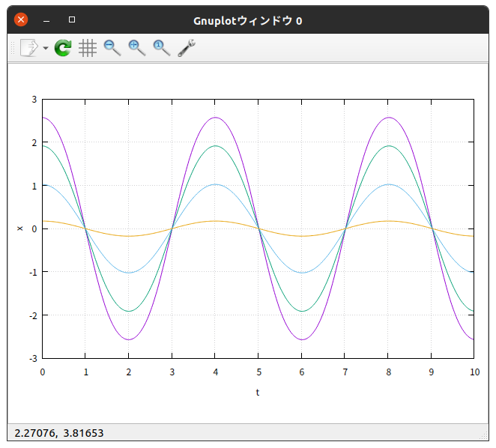Click the y-axis tick label '-3'
This screenshot has width=496, height=448.
coord(33,359)
